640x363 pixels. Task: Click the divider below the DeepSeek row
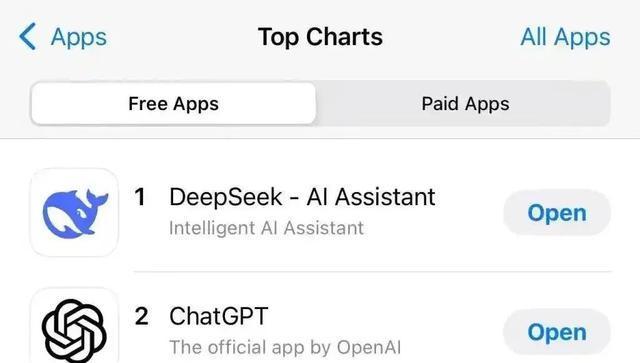click(372, 271)
